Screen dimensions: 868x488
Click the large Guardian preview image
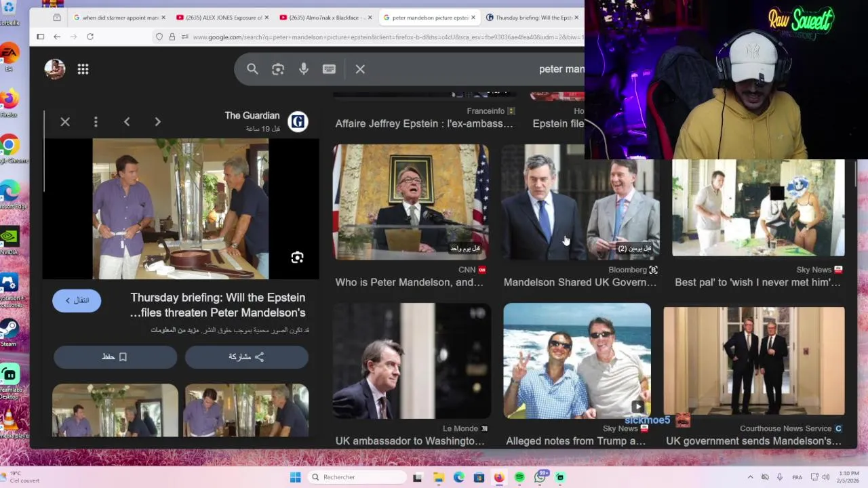coord(180,209)
